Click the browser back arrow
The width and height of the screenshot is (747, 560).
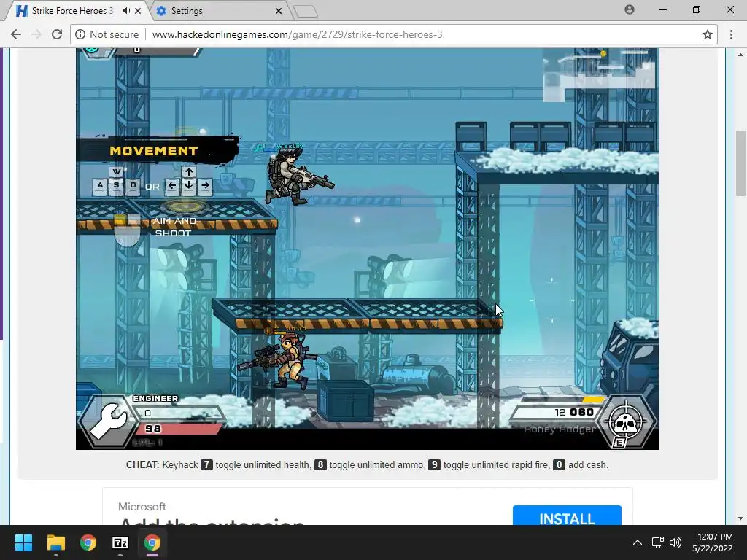pyautogui.click(x=16, y=34)
